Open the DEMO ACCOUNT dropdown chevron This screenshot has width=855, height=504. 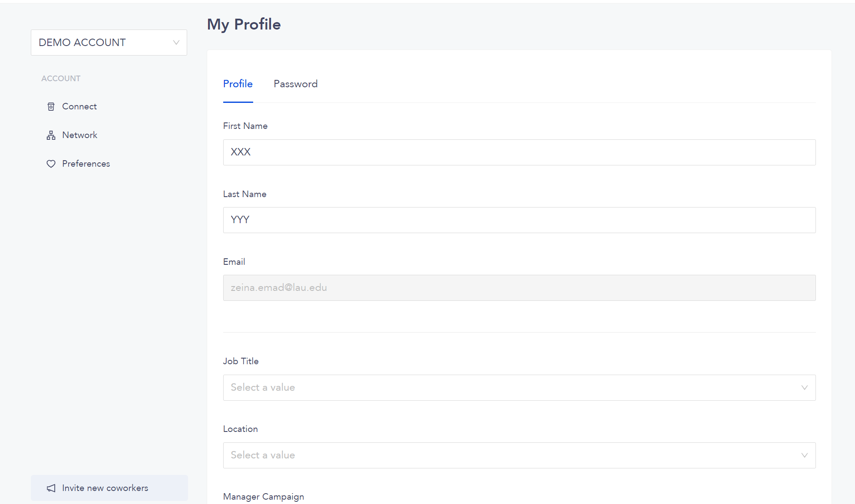coord(176,43)
